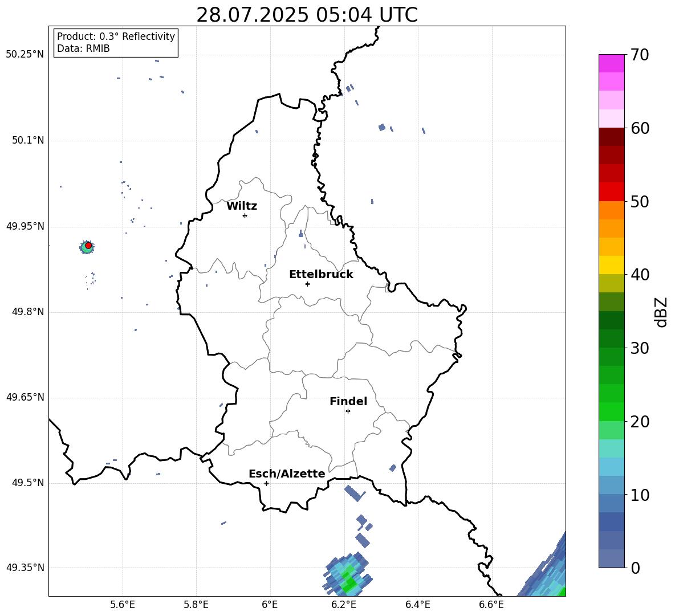Click the colorbar tick label 70

[x=640, y=55]
